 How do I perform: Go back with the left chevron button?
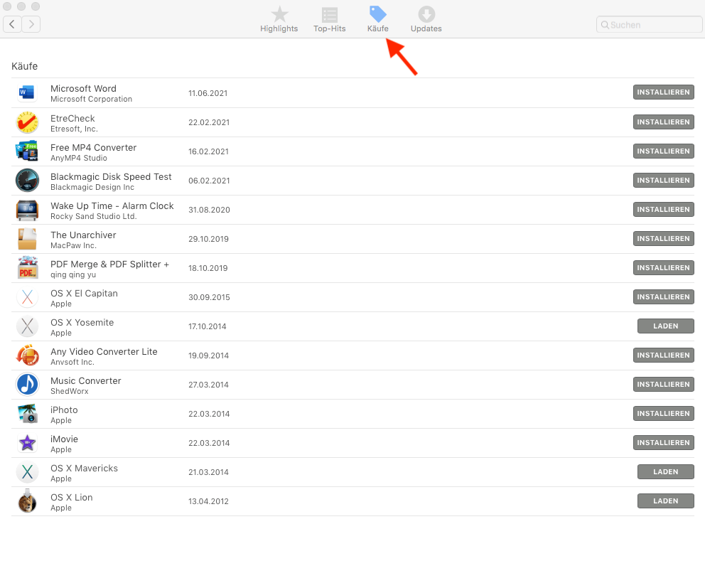(13, 24)
